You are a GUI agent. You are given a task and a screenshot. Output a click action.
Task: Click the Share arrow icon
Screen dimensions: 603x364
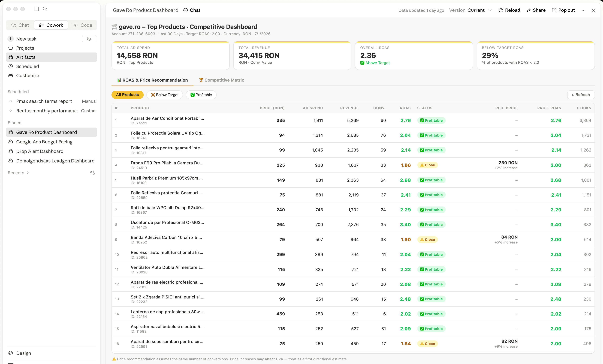click(x=529, y=10)
